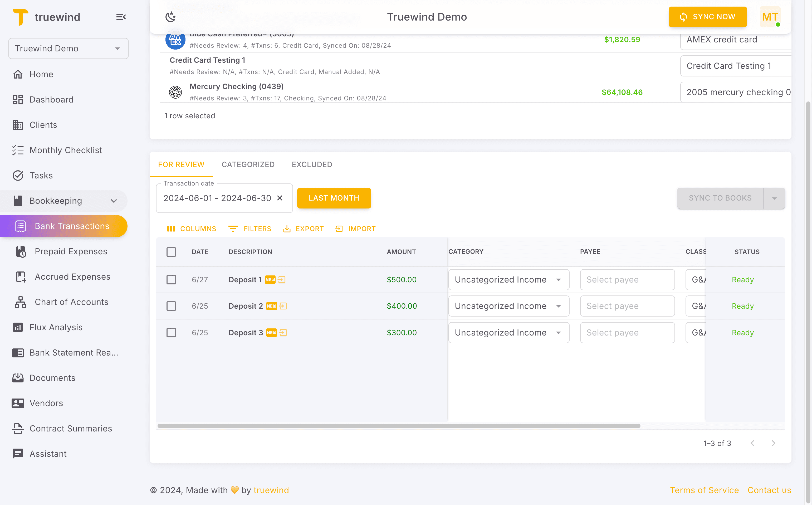This screenshot has height=505, width=812.
Task: Switch to the Excluded tab
Action: click(x=311, y=164)
